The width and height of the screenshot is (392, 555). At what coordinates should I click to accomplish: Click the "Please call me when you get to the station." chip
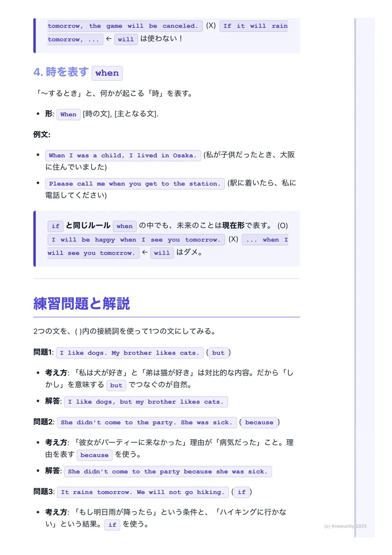pos(135,184)
